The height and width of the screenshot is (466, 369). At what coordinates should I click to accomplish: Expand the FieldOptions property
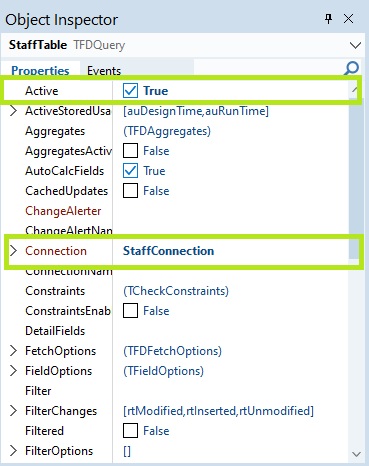(x=13, y=371)
